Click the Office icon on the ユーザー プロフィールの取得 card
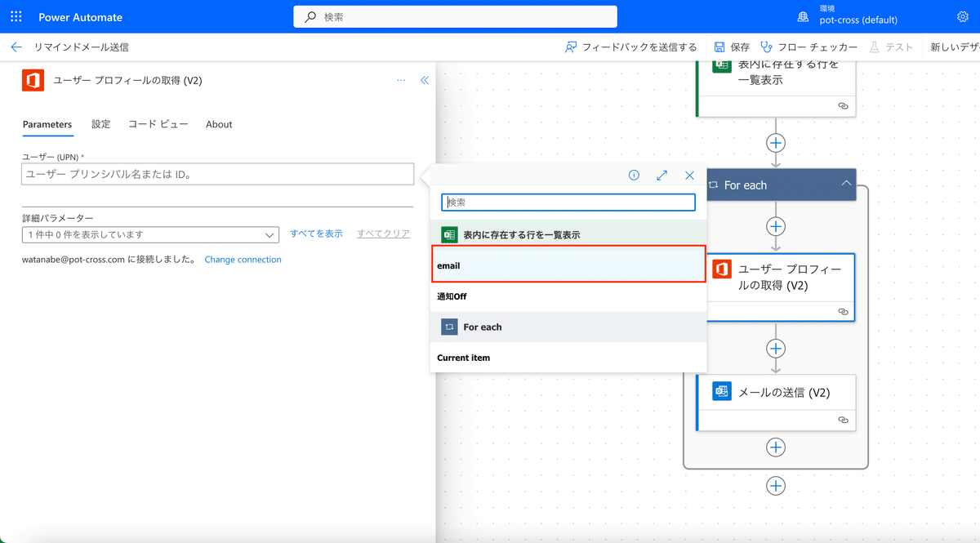Screen dimensions: 980x543 720,269
